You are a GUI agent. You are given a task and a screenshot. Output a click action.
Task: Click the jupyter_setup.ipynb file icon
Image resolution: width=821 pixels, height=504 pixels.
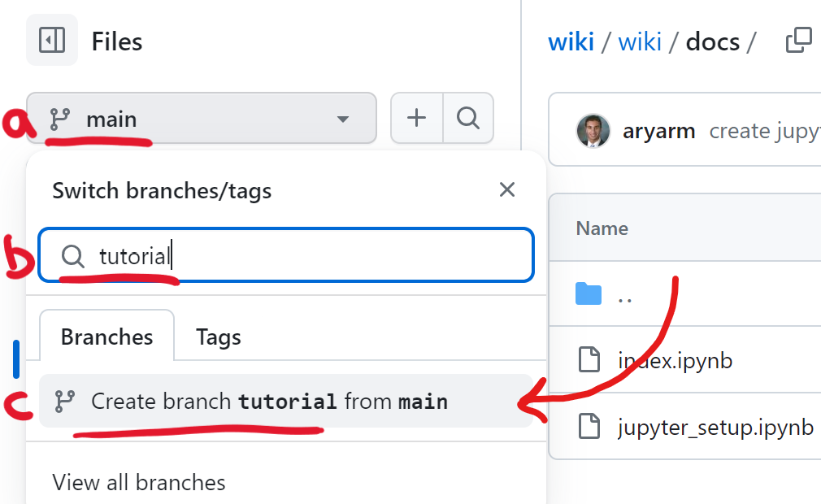589,425
